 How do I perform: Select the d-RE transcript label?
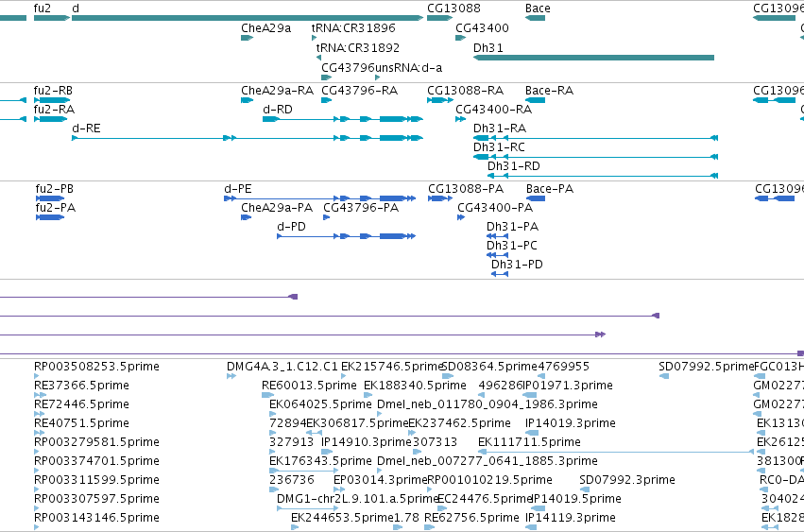(x=86, y=129)
